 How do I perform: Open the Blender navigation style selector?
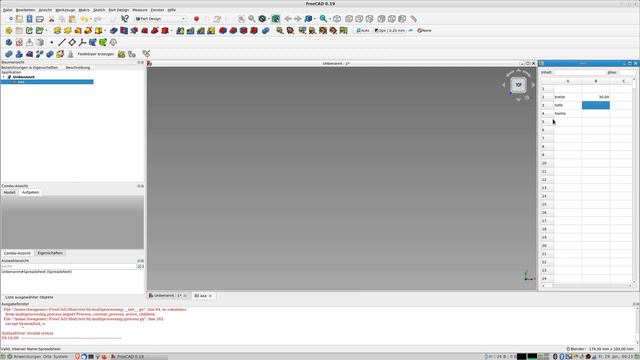tap(576, 349)
